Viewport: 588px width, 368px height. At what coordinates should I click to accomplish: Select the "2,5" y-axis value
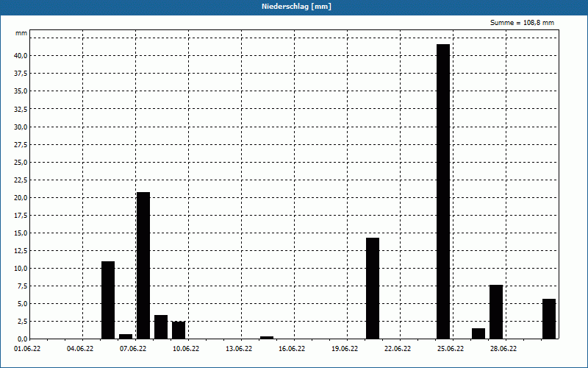(22, 321)
